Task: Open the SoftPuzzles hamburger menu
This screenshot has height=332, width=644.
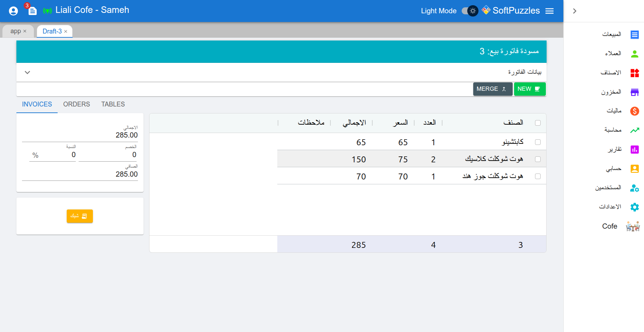Action: [549, 11]
